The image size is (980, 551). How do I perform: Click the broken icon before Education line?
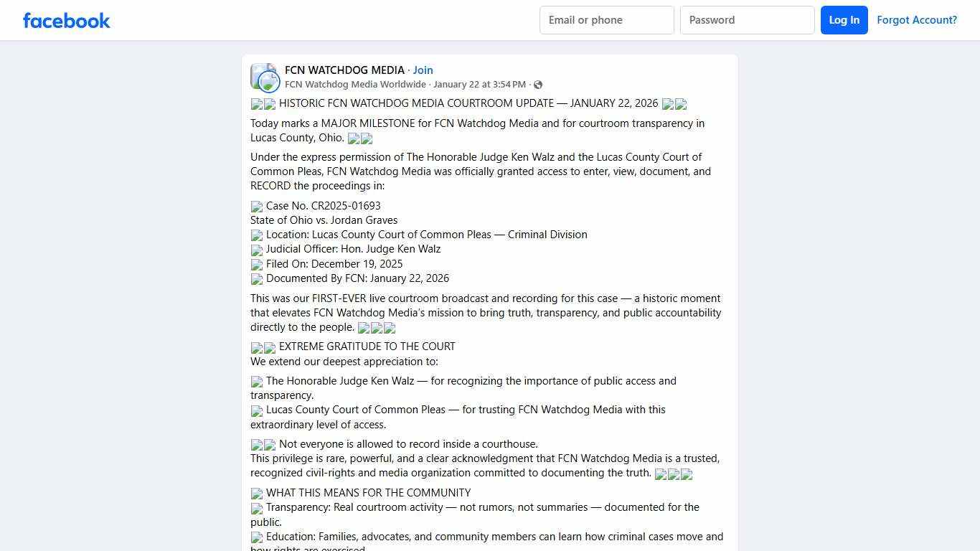tap(257, 537)
